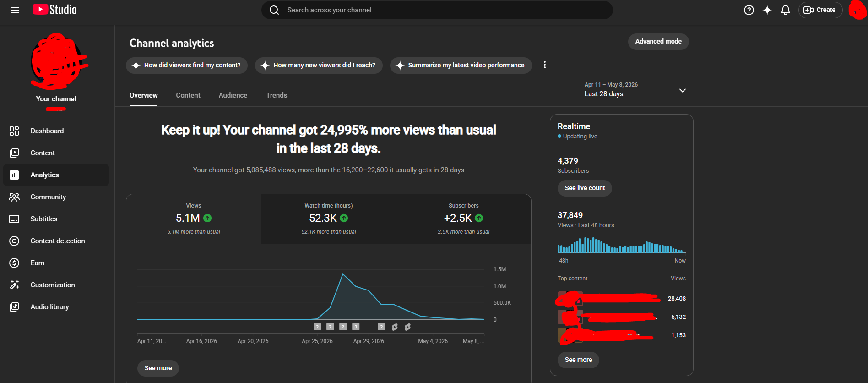This screenshot has height=383, width=868.
Task: Open the notifications bell
Action: 786,10
